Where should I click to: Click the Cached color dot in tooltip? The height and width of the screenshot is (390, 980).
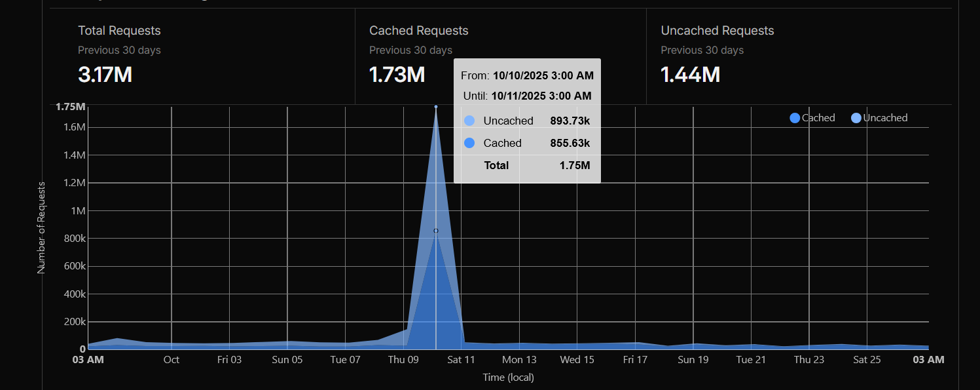coord(469,143)
